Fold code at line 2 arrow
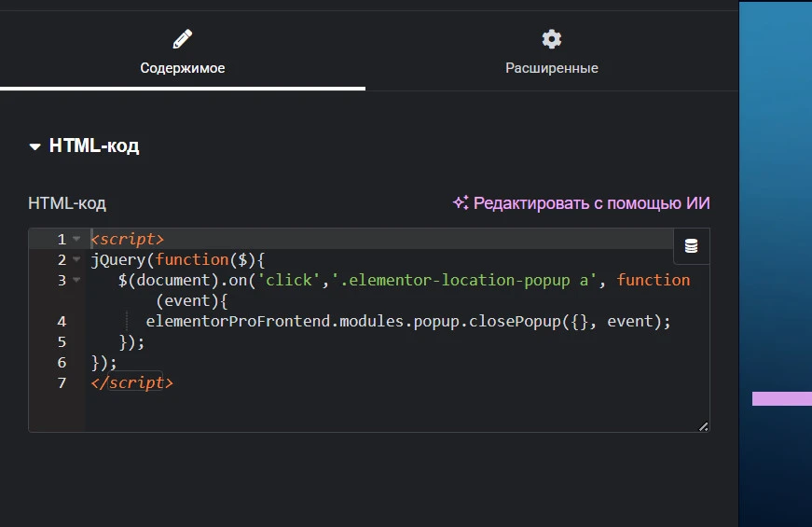The height and width of the screenshot is (527, 812). click(76, 259)
